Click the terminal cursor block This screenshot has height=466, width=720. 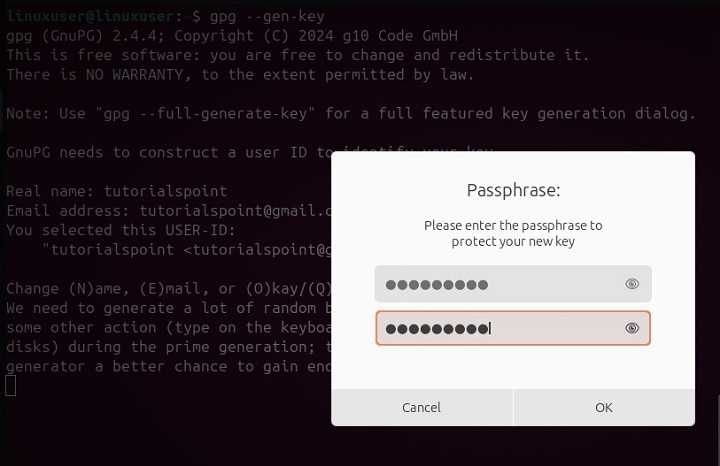[11, 386]
